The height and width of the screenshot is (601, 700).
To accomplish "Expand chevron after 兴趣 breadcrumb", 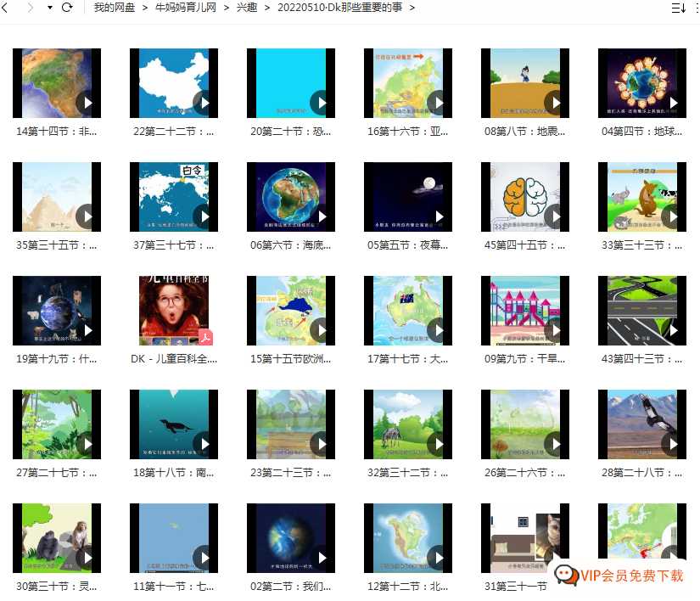I will [x=267, y=8].
